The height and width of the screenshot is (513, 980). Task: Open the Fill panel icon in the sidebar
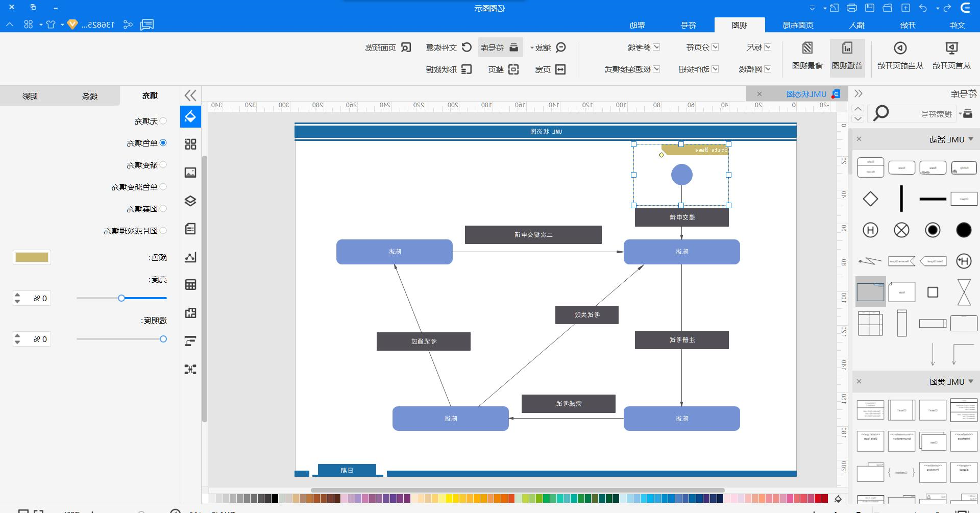[x=190, y=116]
